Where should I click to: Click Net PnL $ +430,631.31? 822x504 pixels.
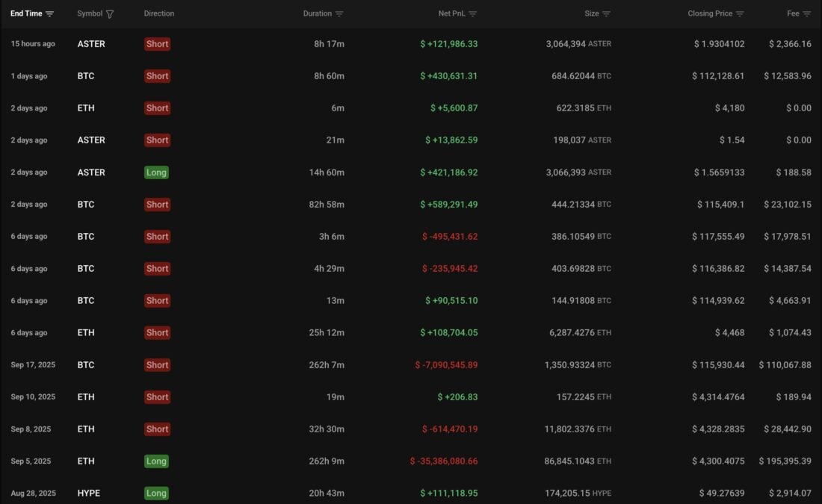(449, 76)
